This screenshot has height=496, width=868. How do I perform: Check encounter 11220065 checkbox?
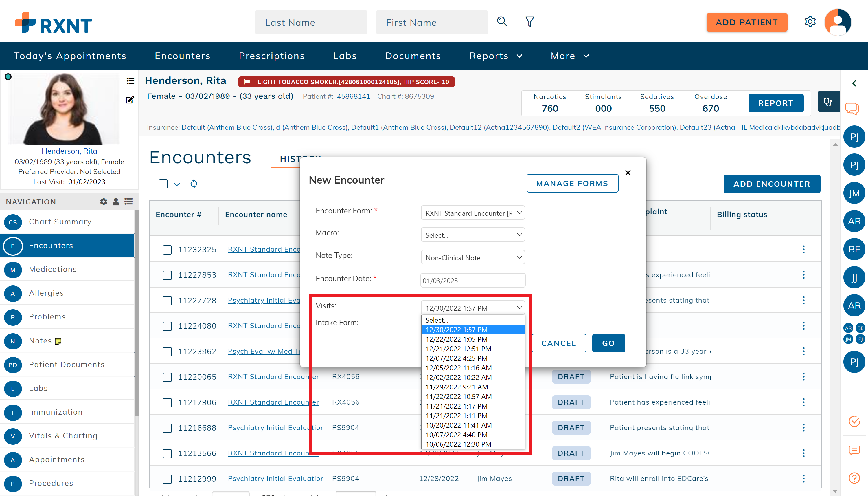[x=167, y=377]
